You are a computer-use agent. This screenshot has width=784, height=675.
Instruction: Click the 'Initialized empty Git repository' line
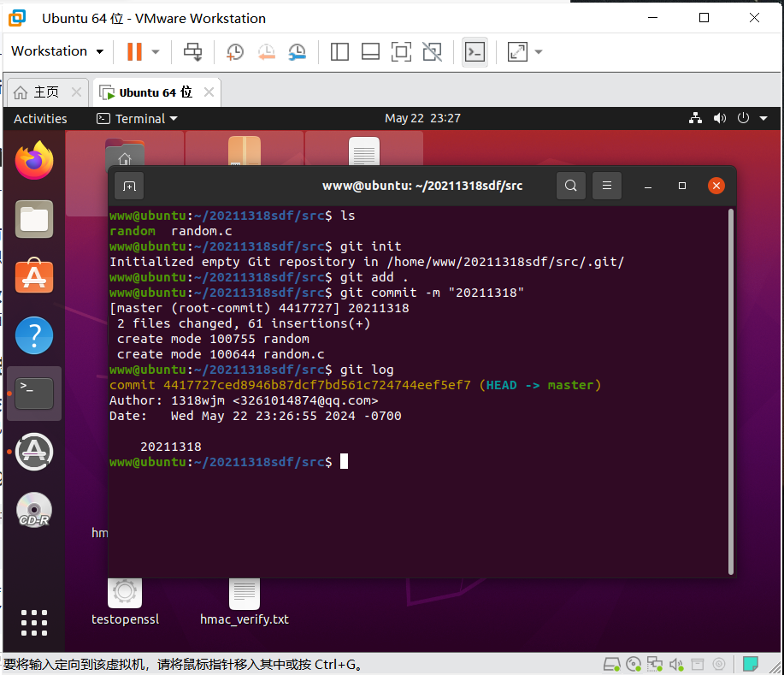tap(367, 262)
